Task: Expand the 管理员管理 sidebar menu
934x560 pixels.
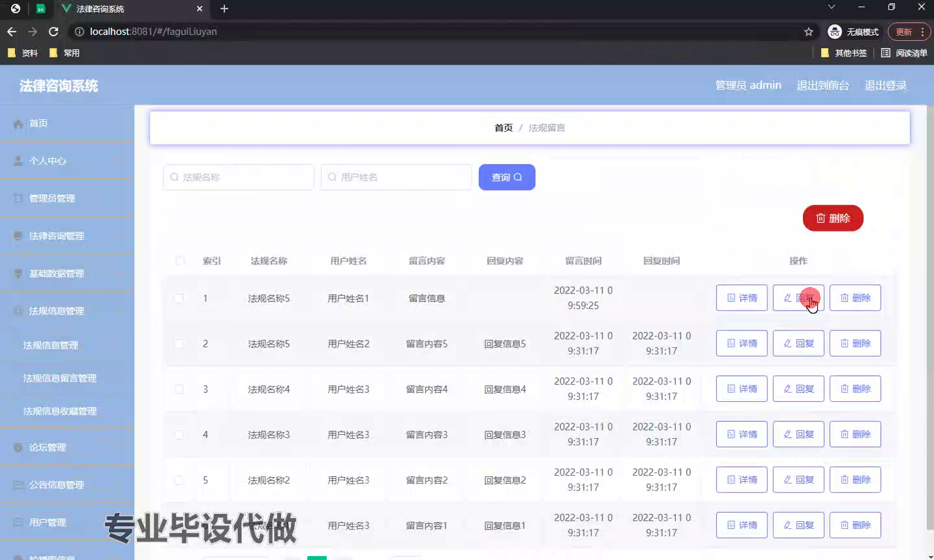Action: [x=67, y=198]
